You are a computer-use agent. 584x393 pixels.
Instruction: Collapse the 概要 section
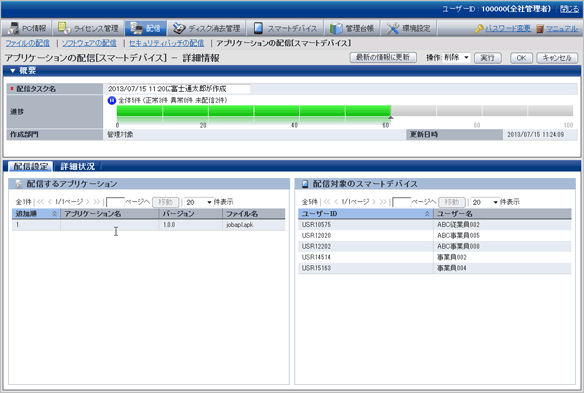click(x=13, y=70)
